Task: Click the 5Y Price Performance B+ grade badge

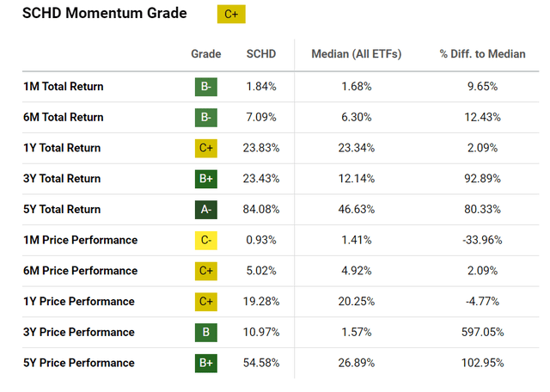Action: [205, 363]
